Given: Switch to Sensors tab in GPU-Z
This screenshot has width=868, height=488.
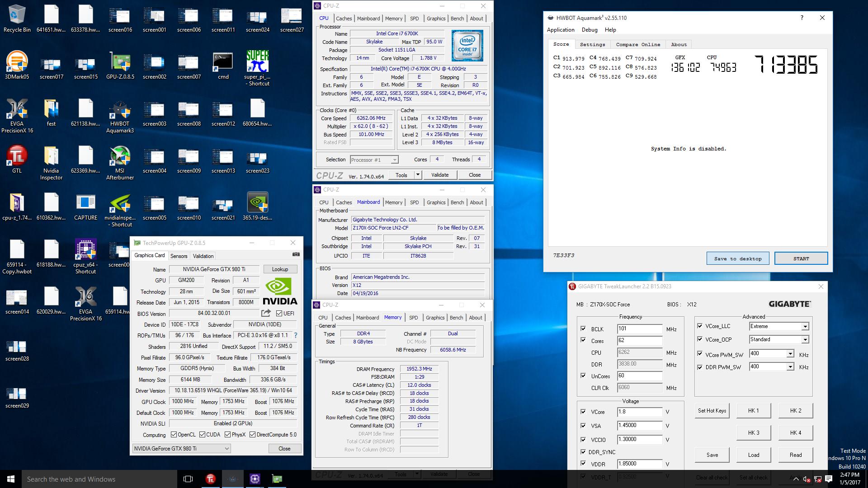Looking at the screenshot, I should pos(179,256).
